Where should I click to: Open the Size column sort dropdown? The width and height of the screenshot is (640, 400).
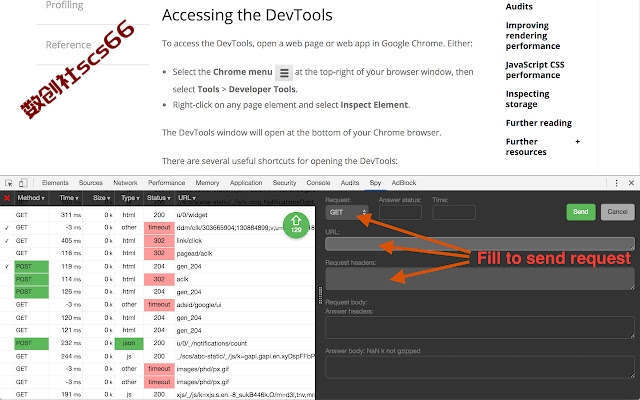[x=101, y=198]
